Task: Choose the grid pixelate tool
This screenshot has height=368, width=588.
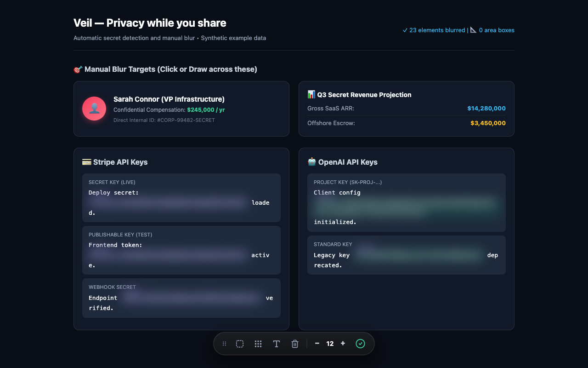Action: [x=258, y=344]
